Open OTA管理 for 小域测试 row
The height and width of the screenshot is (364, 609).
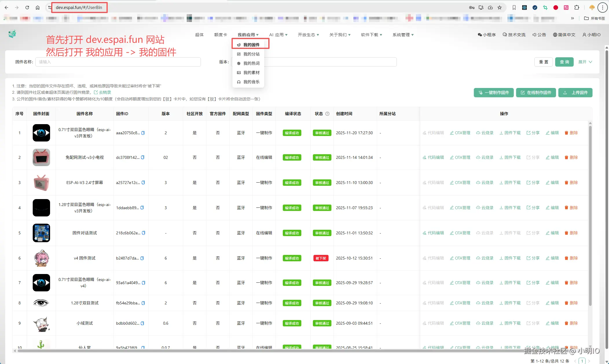tap(460, 323)
